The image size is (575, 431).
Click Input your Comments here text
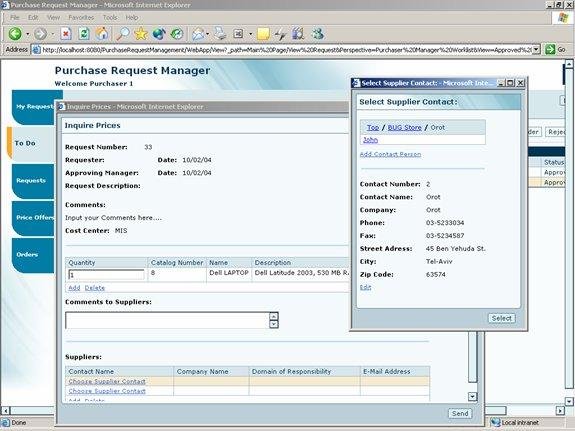113,218
